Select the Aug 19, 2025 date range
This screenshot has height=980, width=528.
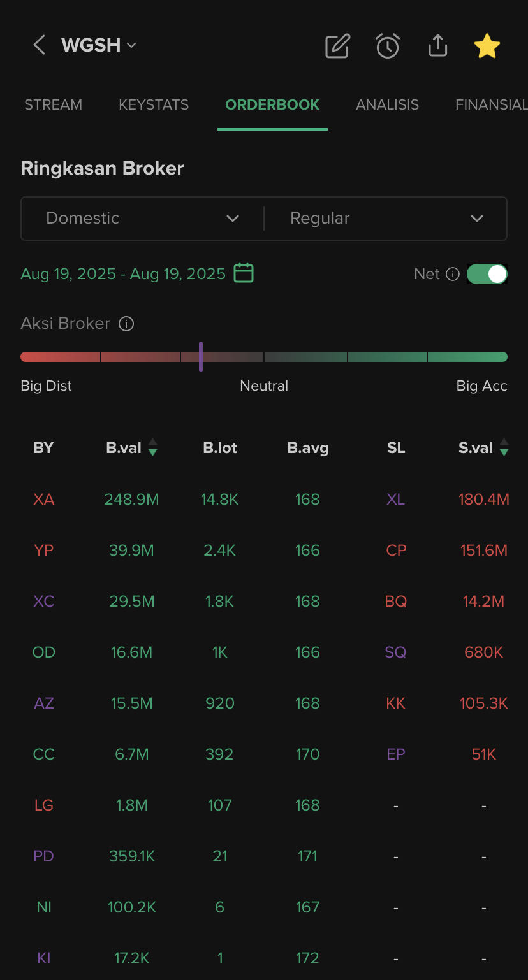point(123,274)
